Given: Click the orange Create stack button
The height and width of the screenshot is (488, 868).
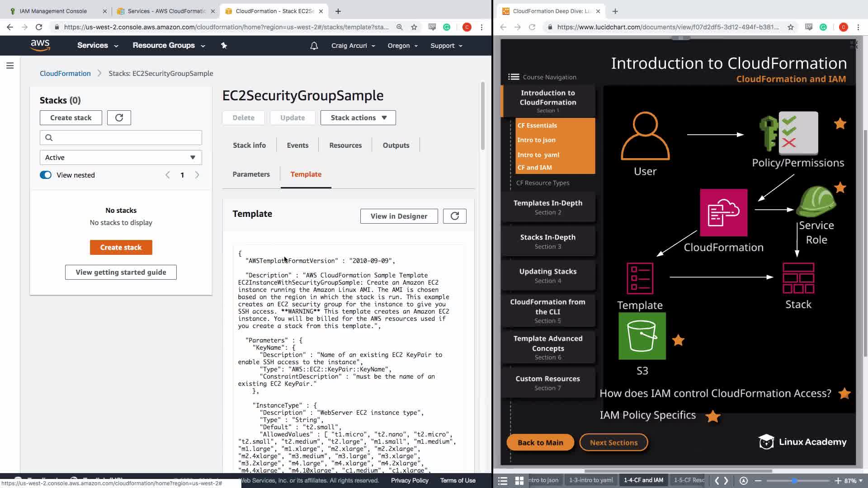Looking at the screenshot, I should tap(121, 247).
